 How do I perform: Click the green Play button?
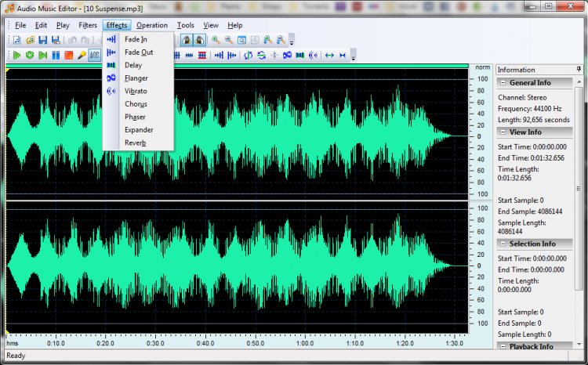point(16,56)
